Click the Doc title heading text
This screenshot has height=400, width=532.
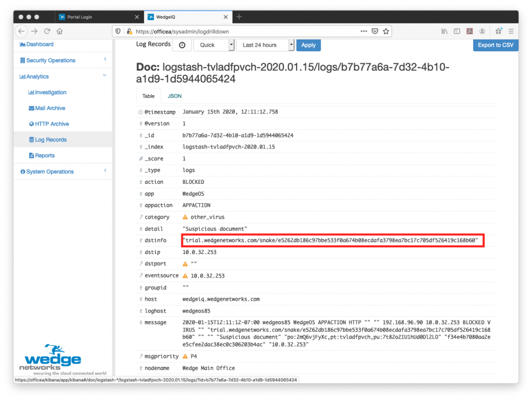[x=292, y=73]
